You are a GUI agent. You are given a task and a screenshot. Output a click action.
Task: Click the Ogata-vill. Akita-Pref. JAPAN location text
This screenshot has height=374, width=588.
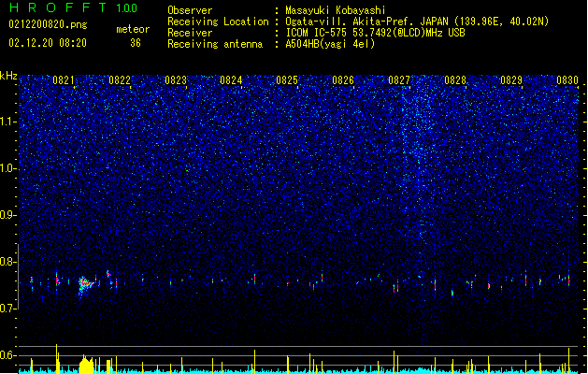417,22
